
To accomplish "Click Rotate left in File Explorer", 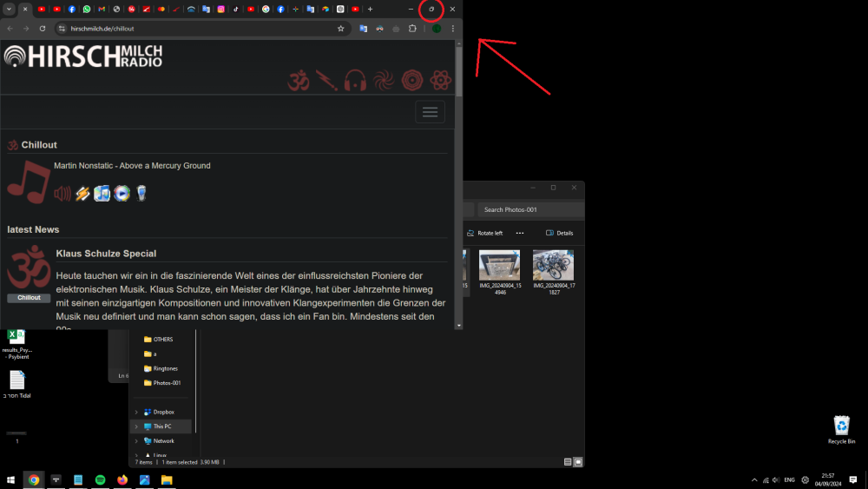I will pos(484,233).
